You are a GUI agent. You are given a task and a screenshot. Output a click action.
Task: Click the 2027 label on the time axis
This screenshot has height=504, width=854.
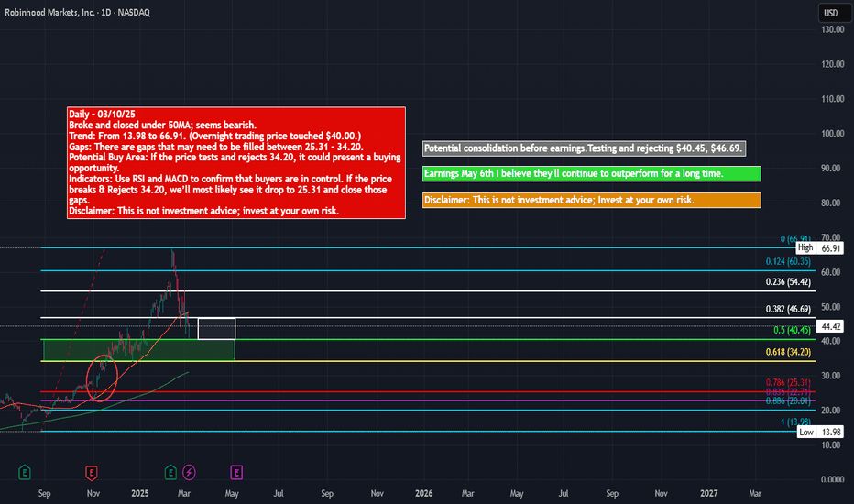[x=708, y=493]
